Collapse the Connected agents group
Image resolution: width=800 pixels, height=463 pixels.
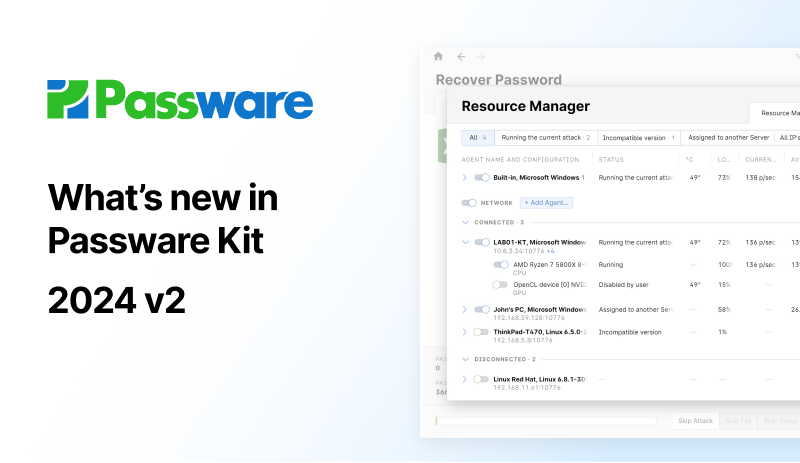click(x=465, y=222)
